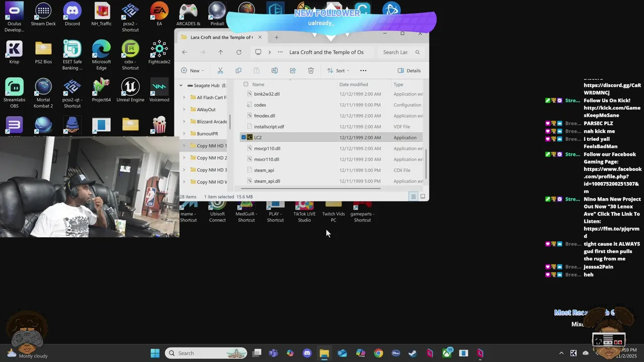Sort by the Date modified column header
Viewport: 644px width, 362px height.
(353, 84)
